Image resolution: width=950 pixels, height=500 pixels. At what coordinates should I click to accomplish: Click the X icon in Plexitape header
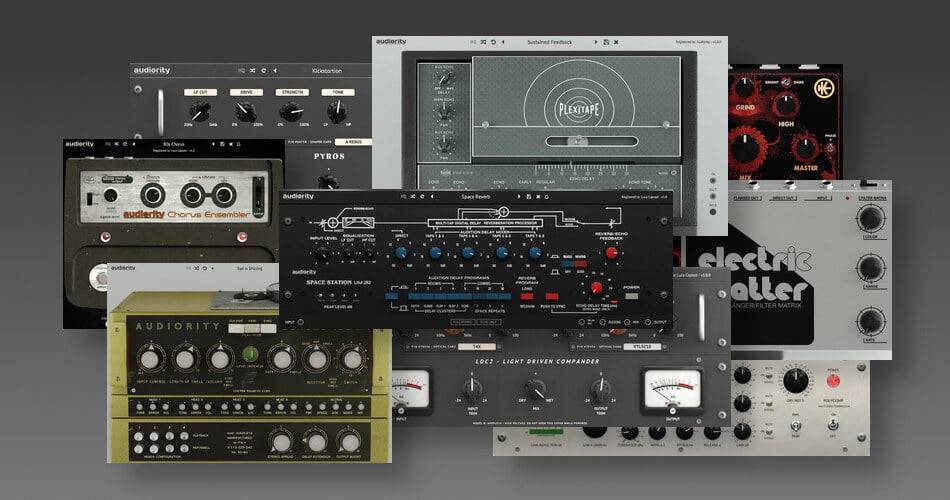tap(616, 42)
